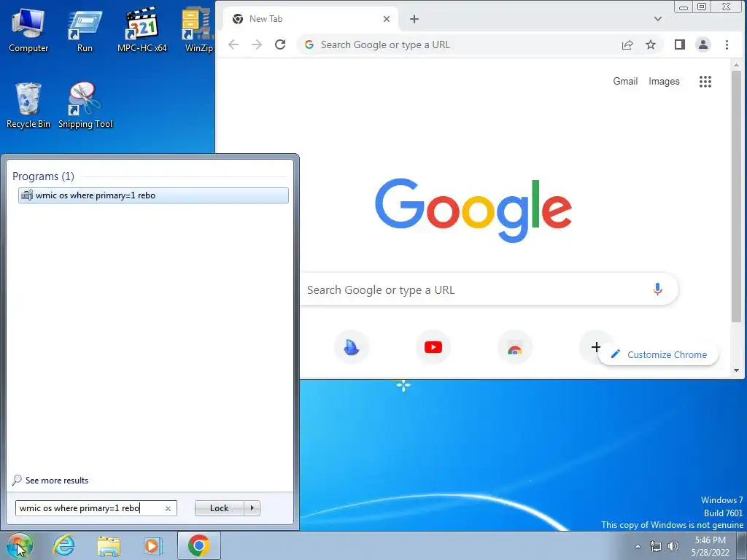Open Chrome three-dot menu

point(727,44)
